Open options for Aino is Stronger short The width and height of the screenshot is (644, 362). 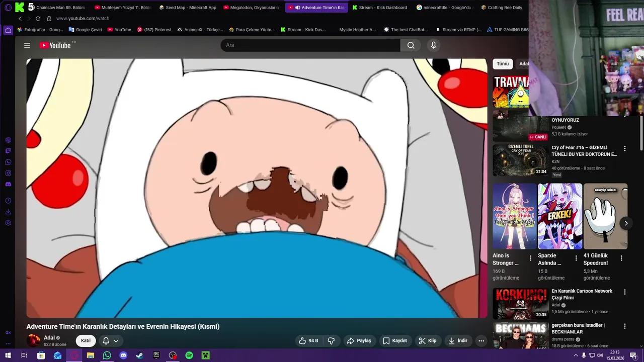click(x=530, y=258)
